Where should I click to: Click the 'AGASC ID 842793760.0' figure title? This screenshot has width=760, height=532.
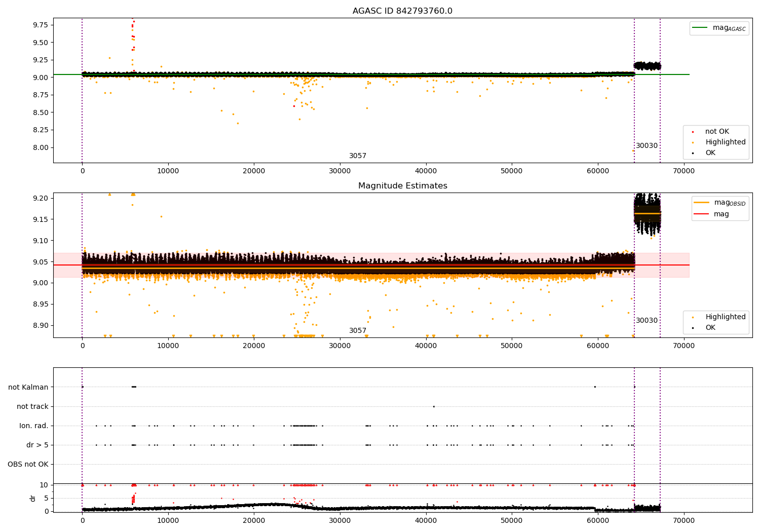pos(402,11)
